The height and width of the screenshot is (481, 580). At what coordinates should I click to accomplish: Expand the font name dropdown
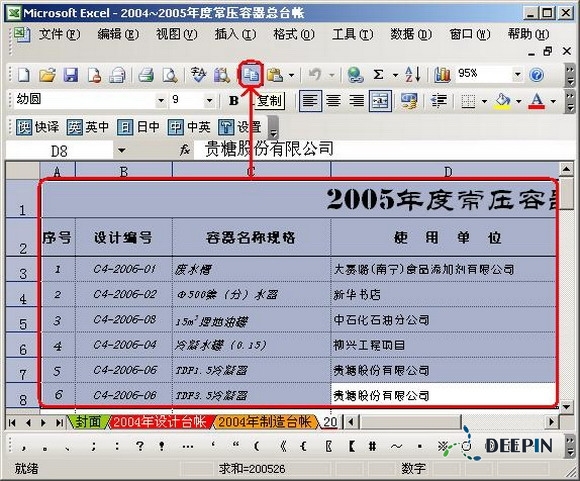coord(161,100)
